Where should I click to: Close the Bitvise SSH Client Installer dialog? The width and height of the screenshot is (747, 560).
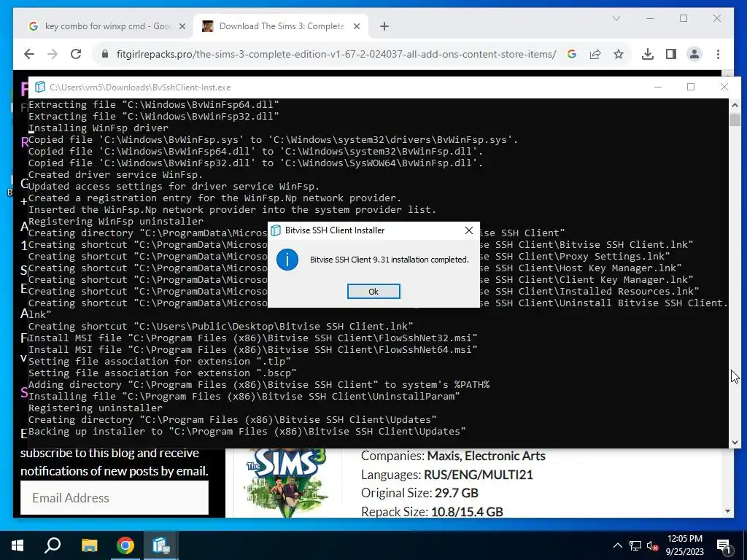(x=469, y=230)
